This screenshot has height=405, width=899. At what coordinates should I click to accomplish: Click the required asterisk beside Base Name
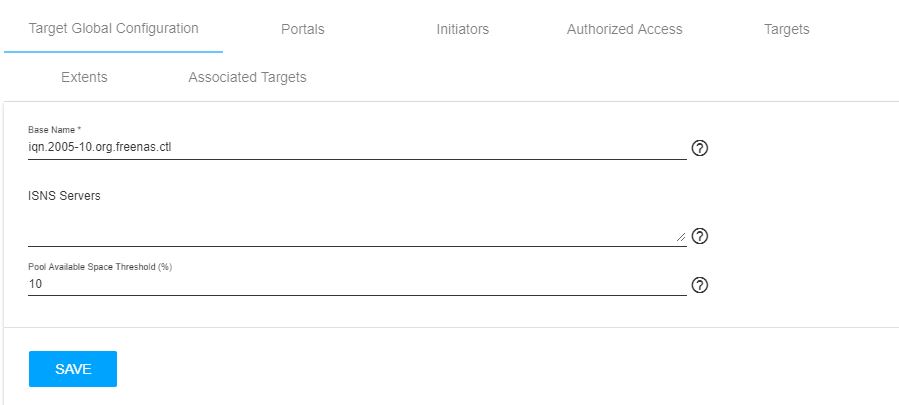tap(79, 130)
